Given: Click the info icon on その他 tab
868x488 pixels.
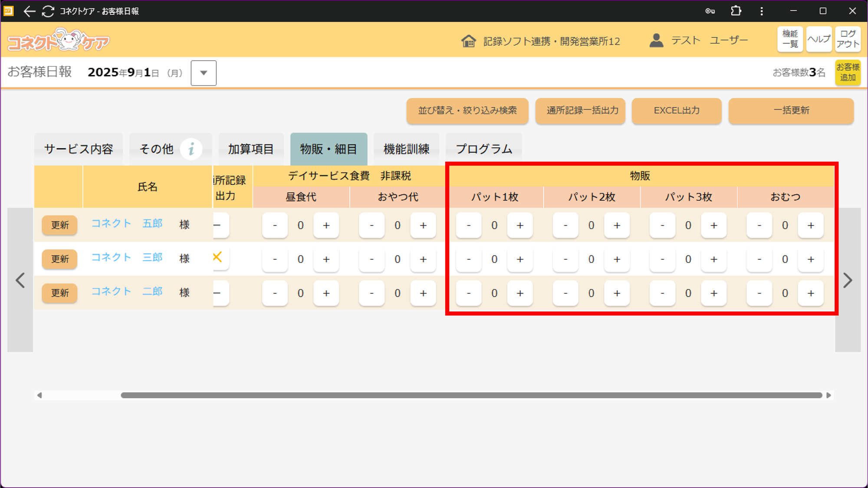Looking at the screenshot, I should [x=191, y=149].
